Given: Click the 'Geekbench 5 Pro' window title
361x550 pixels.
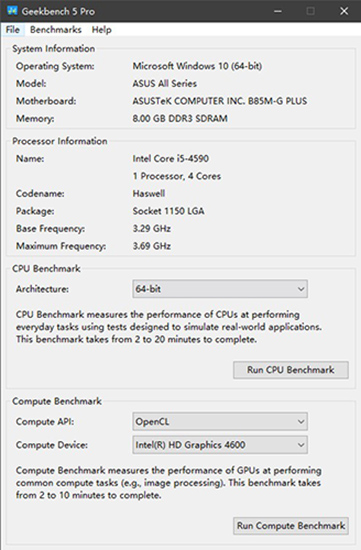Looking at the screenshot, I should 58,11.
